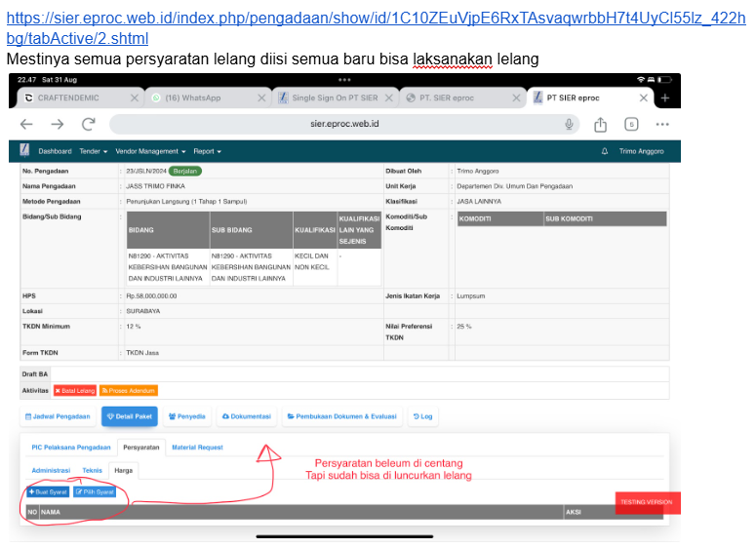Click the red Batal Lelang button
The height and width of the screenshot is (548, 756).
tap(74, 390)
